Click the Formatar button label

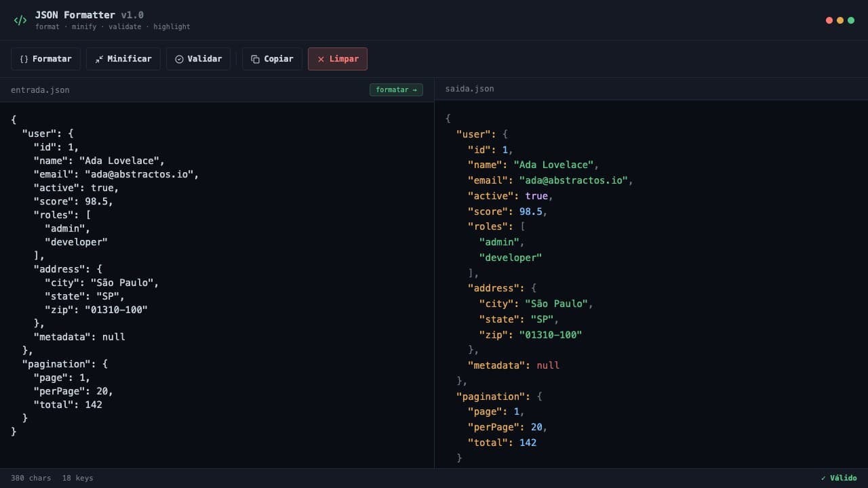point(52,59)
